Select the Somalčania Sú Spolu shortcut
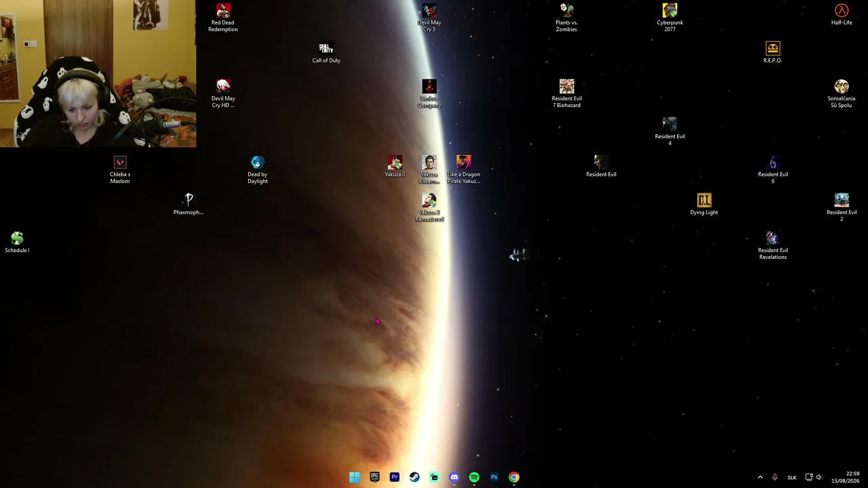 click(842, 94)
